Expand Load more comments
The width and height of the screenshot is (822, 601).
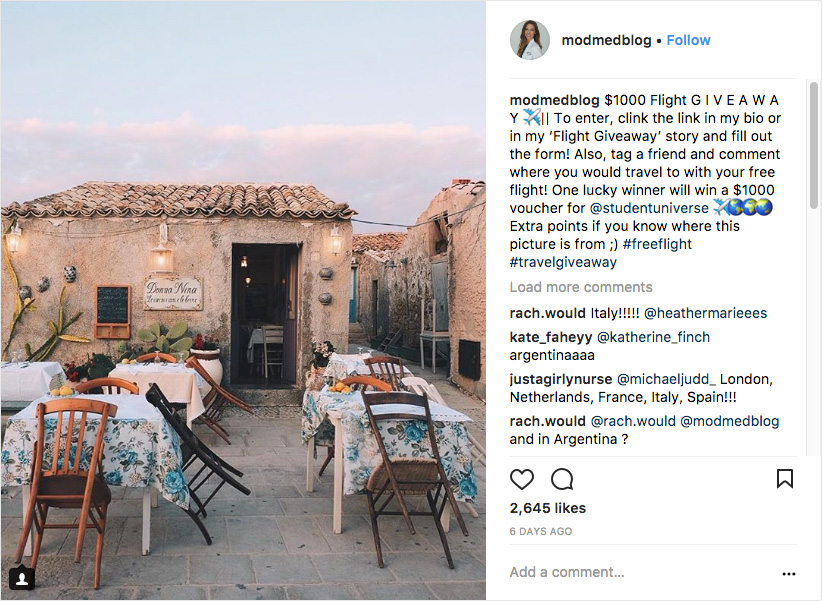580,287
